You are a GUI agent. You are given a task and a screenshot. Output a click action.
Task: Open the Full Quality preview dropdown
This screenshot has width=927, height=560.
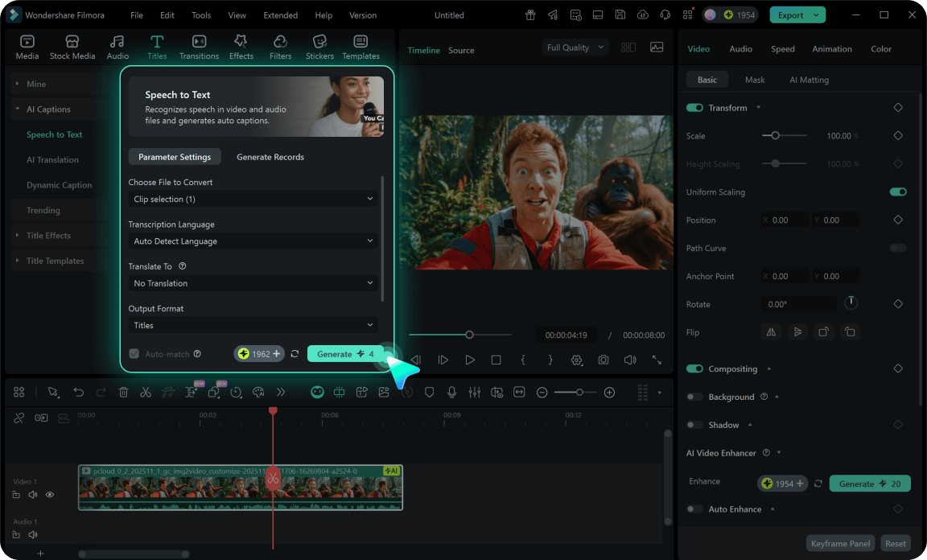575,47
